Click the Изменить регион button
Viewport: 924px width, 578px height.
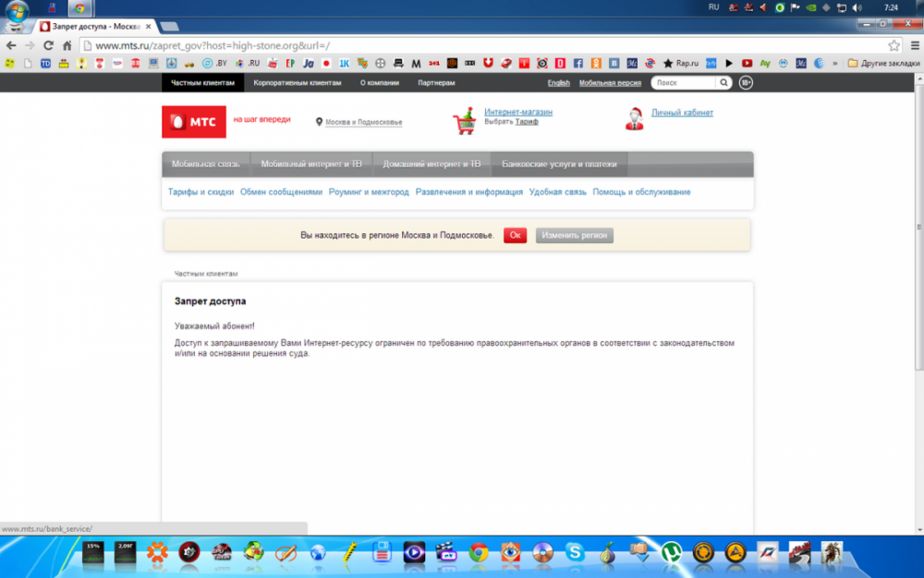[x=575, y=235]
